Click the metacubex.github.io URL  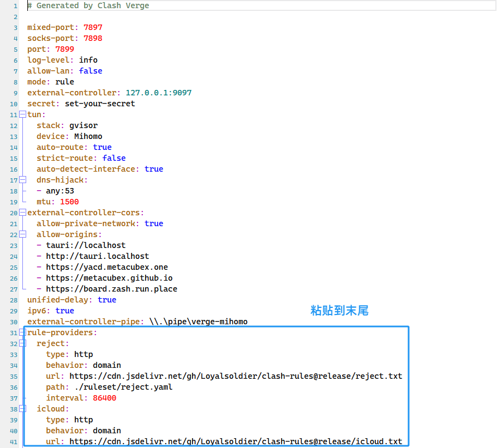(109, 278)
